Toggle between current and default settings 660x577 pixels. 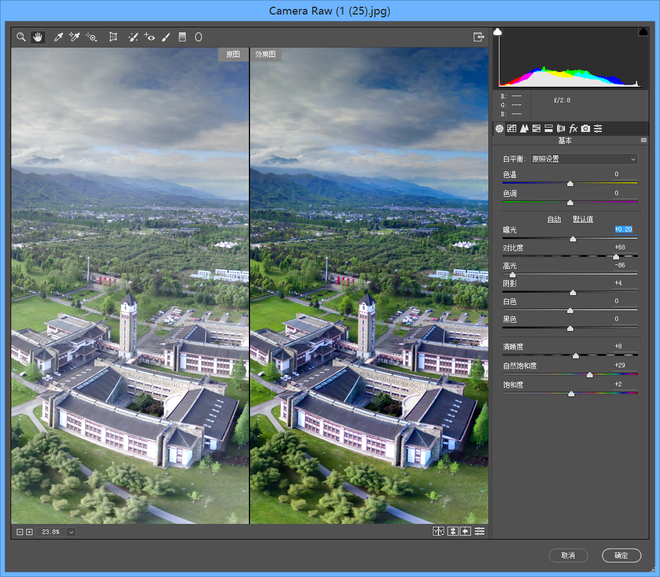pos(479,531)
